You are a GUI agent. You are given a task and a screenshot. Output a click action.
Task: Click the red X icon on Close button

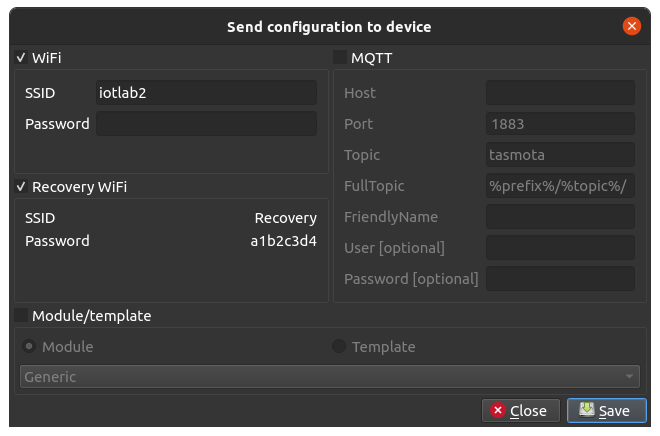tap(497, 410)
